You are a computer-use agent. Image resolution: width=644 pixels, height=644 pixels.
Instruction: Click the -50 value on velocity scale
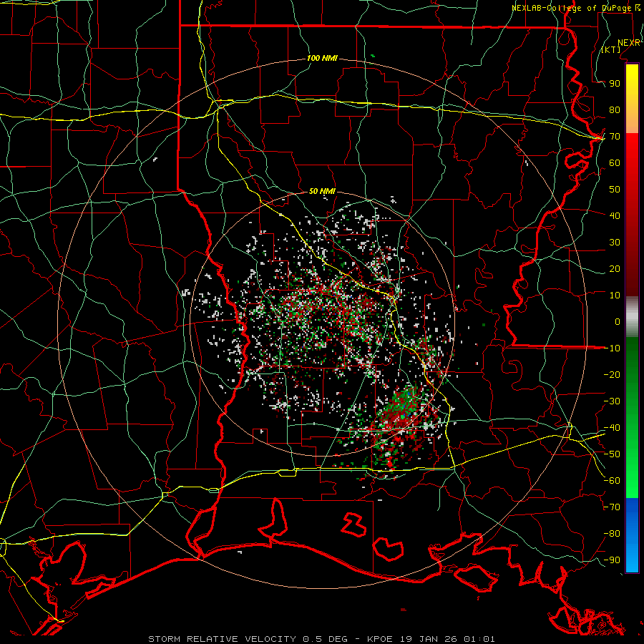click(x=612, y=454)
